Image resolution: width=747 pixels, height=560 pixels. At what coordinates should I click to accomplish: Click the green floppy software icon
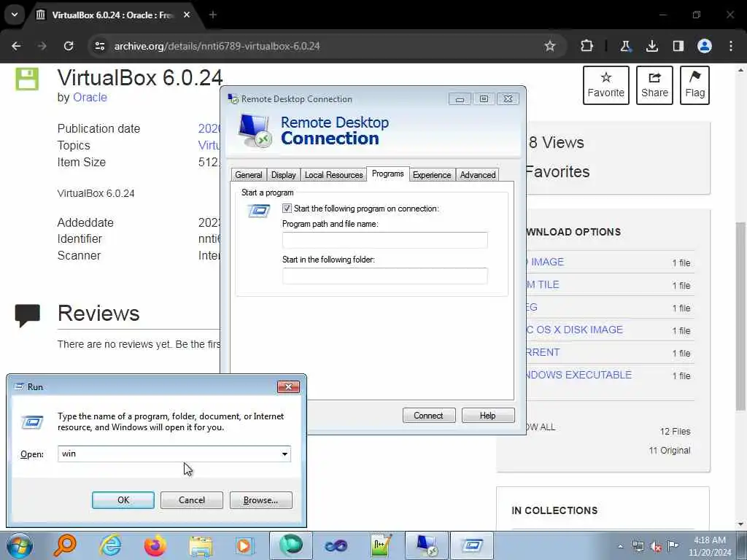[x=27, y=79]
